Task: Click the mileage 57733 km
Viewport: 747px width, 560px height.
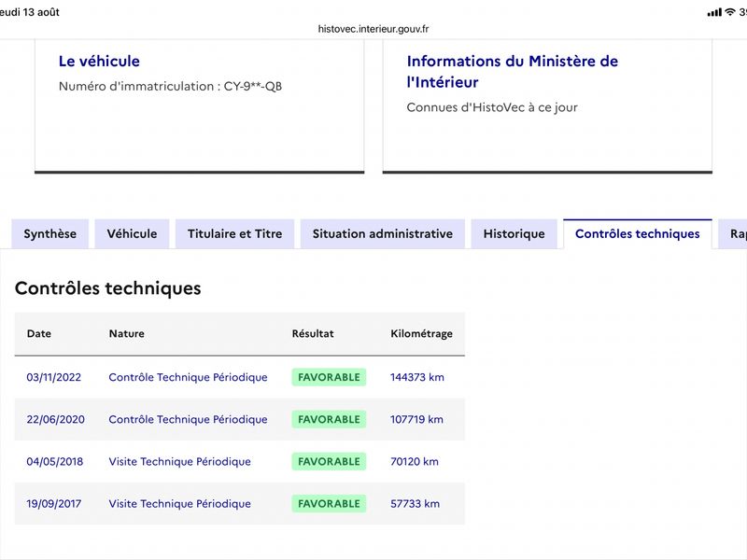Action: (416, 504)
